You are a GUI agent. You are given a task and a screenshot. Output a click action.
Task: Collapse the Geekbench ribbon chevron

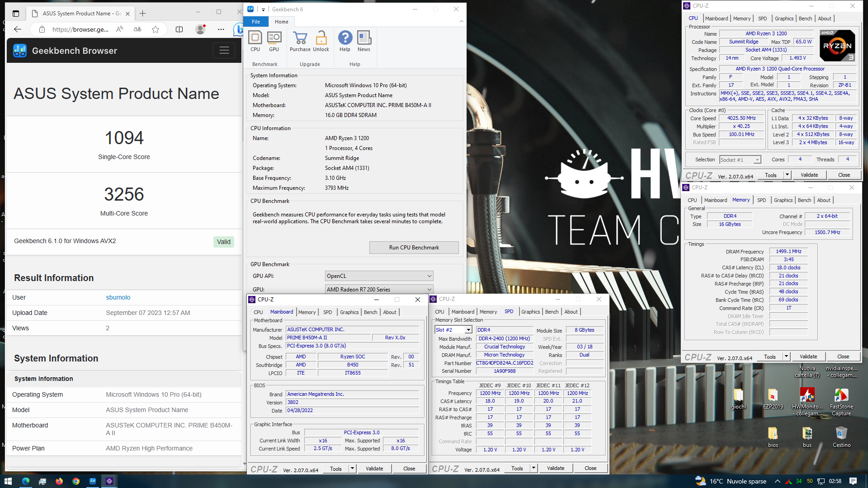[461, 21]
